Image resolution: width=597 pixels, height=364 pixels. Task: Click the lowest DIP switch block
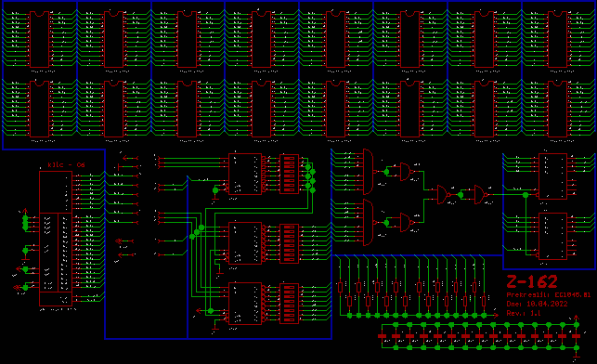289,304
